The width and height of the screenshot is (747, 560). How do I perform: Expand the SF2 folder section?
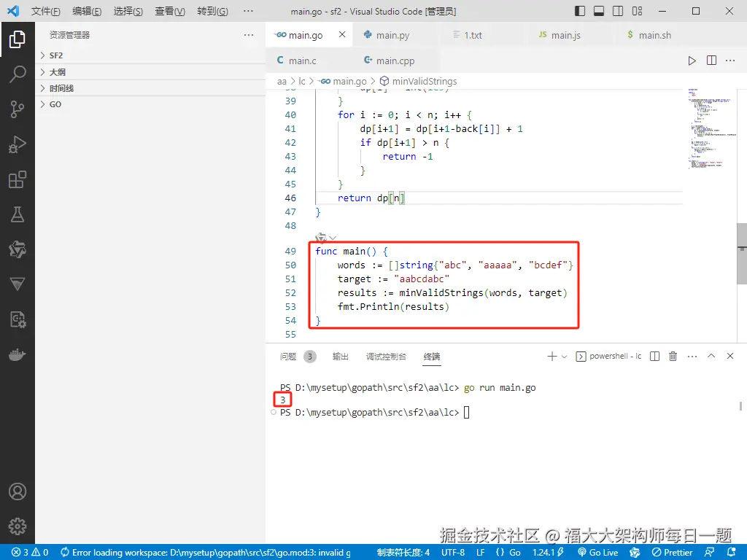point(150,55)
